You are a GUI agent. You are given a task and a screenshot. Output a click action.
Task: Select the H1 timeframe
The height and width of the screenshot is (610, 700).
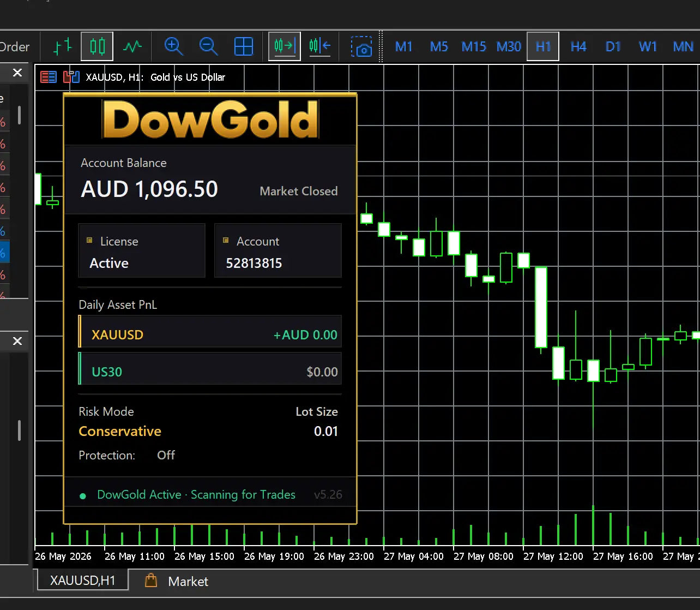543,46
